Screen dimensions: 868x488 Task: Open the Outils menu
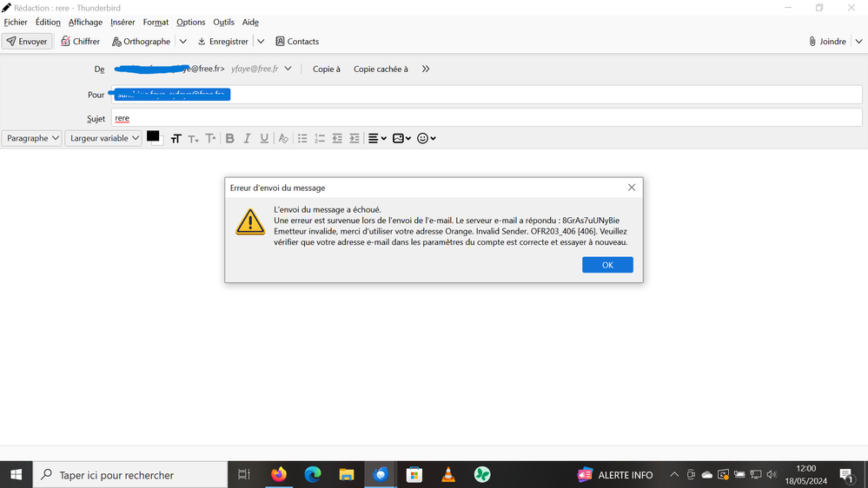coord(223,23)
